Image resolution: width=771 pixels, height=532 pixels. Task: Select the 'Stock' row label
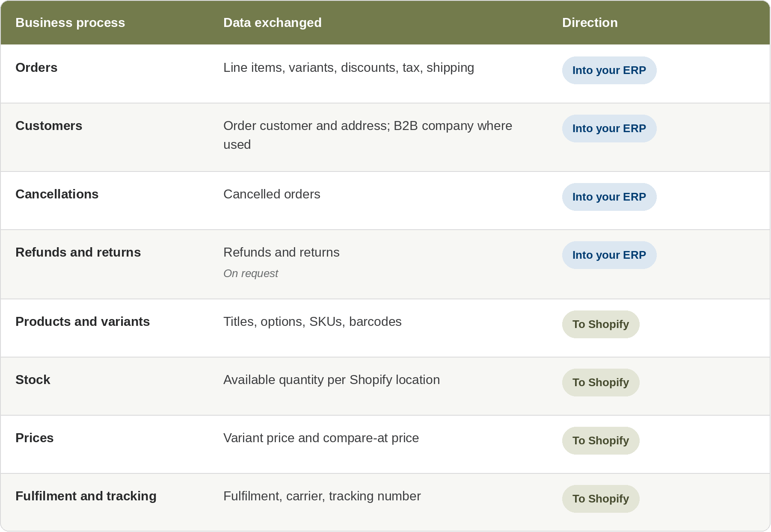point(33,380)
